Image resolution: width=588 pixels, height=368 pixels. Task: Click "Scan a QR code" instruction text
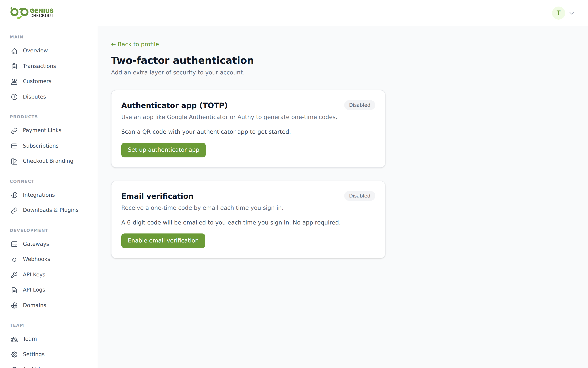[x=206, y=132]
